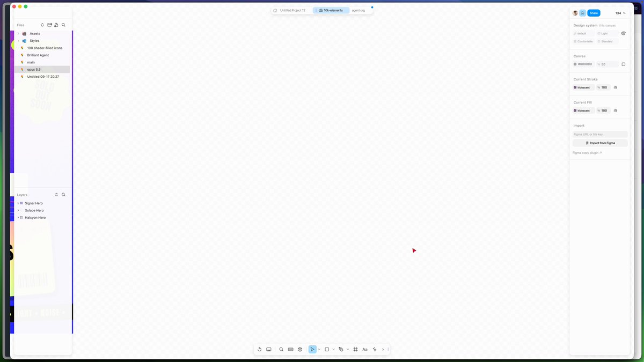Expand the Assets folder
Image resolution: width=644 pixels, height=362 pixels.
tap(18, 33)
